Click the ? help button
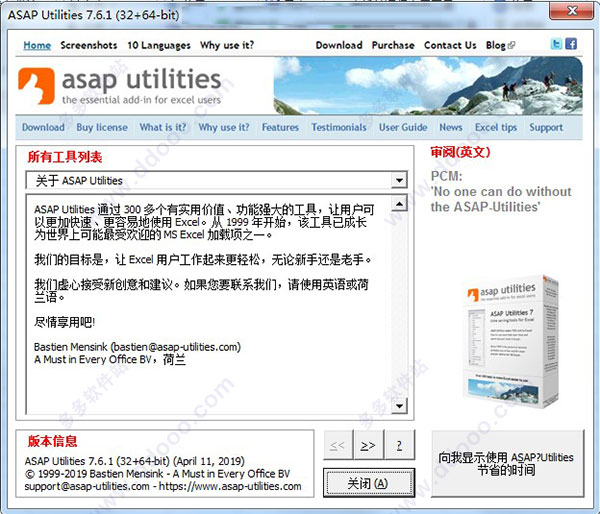The image size is (600, 514). (x=400, y=445)
